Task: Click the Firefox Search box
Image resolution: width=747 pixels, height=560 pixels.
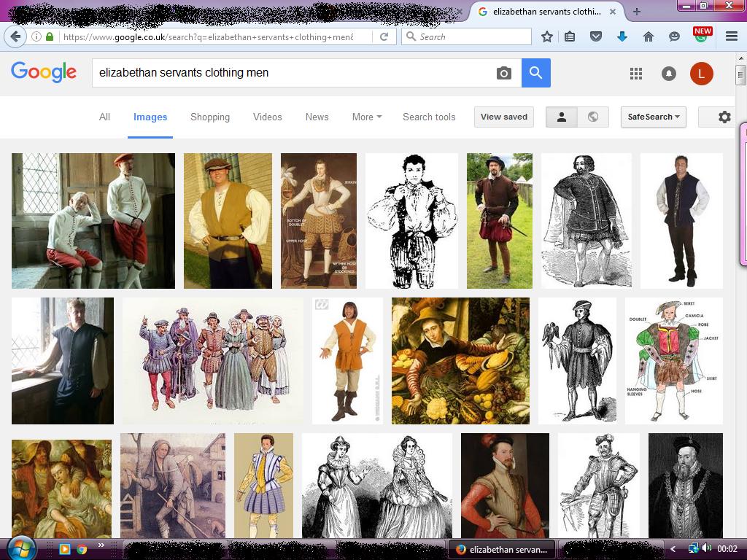Action: [x=467, y=36]
